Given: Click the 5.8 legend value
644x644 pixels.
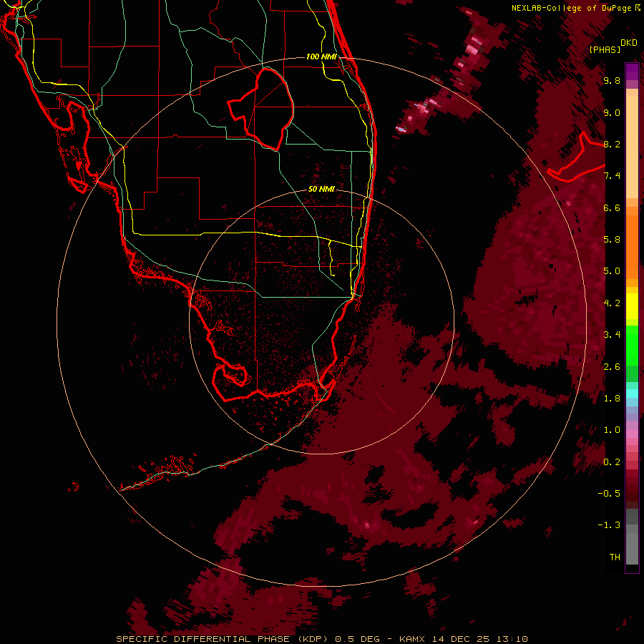Looking at the screenshot, I should 612,240.
